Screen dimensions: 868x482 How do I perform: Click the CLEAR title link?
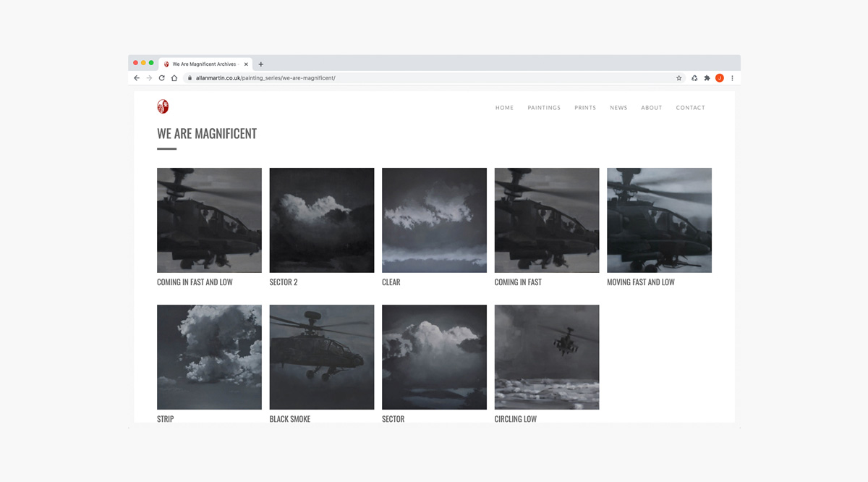391,282
